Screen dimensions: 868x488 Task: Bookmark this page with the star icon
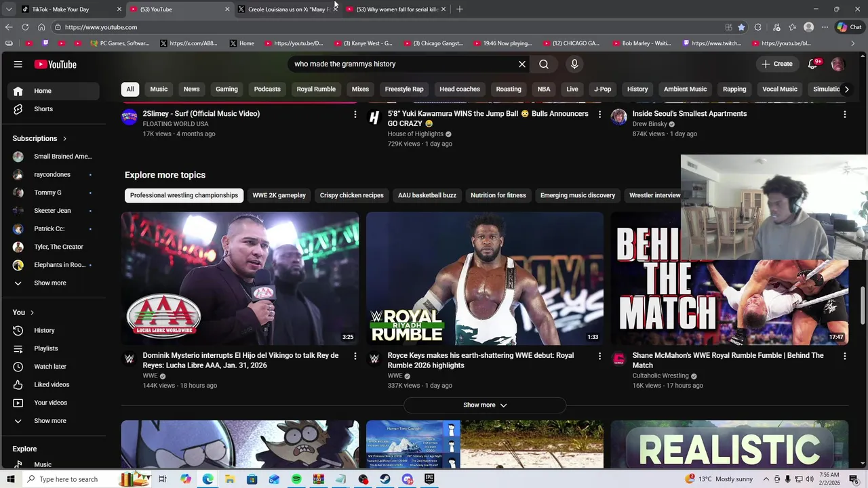[x=741, y=27]
